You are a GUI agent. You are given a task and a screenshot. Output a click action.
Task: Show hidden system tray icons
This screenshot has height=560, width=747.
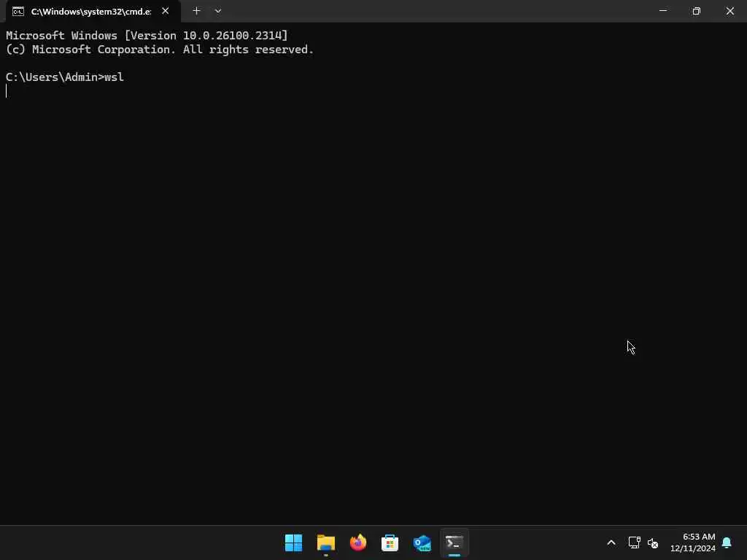pos(611,542)
